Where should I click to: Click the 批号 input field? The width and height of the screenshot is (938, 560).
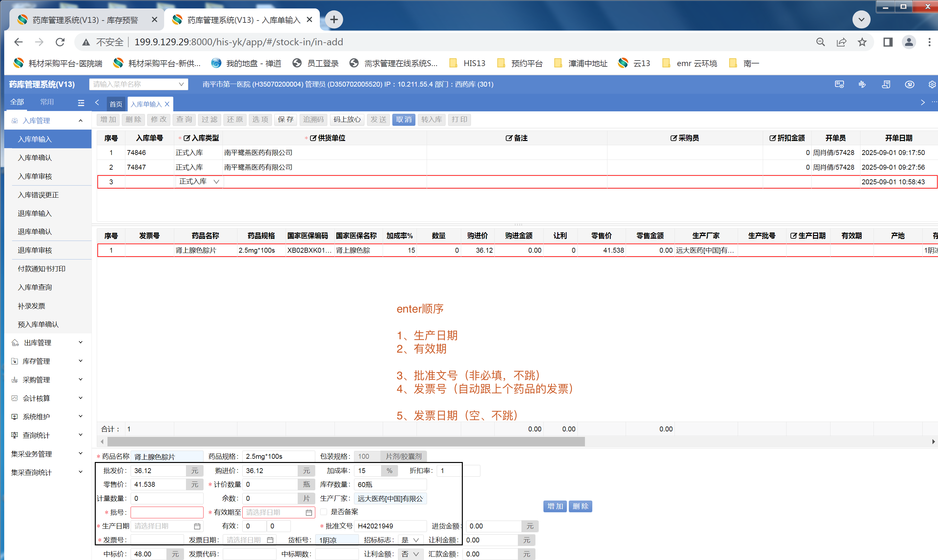click(167, 512)
